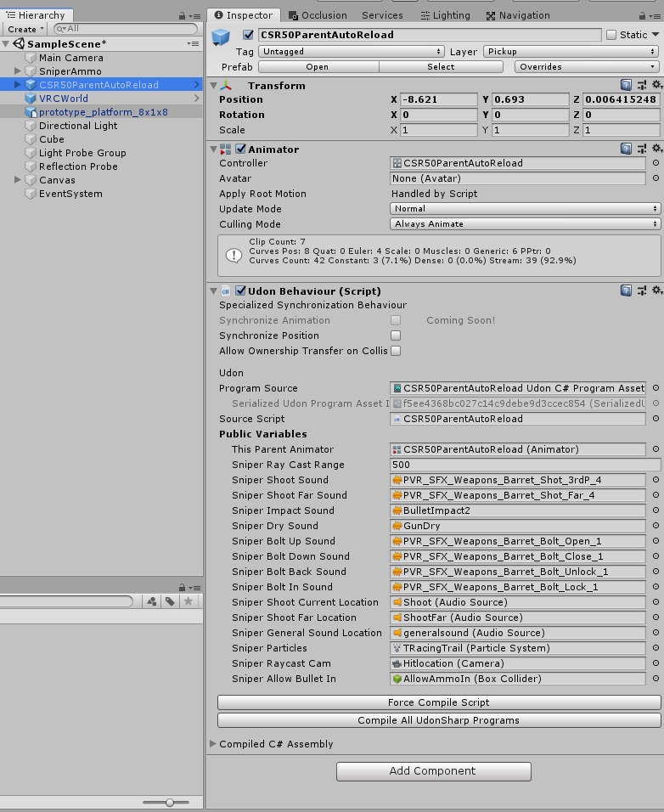Image resolution: width=664 pixels, height=812 pixels.
Task: Open Update Mode dropdown set to Normal
Action: pos(525,209)
